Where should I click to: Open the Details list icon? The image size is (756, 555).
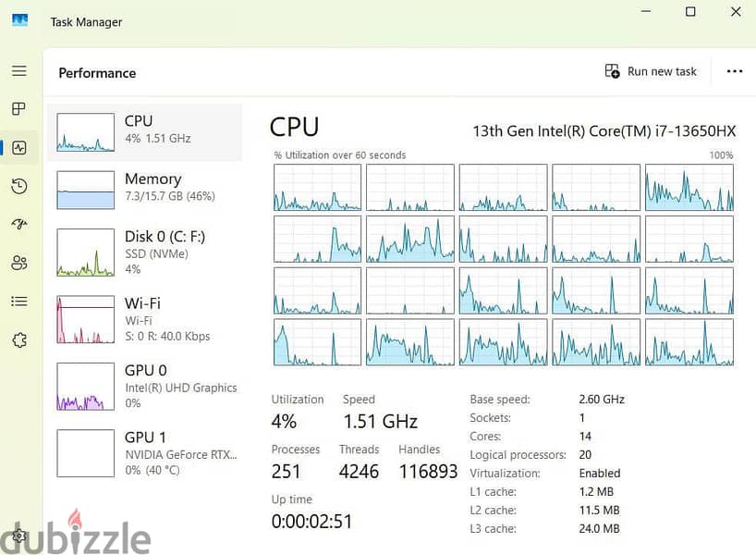click(19, 302)
